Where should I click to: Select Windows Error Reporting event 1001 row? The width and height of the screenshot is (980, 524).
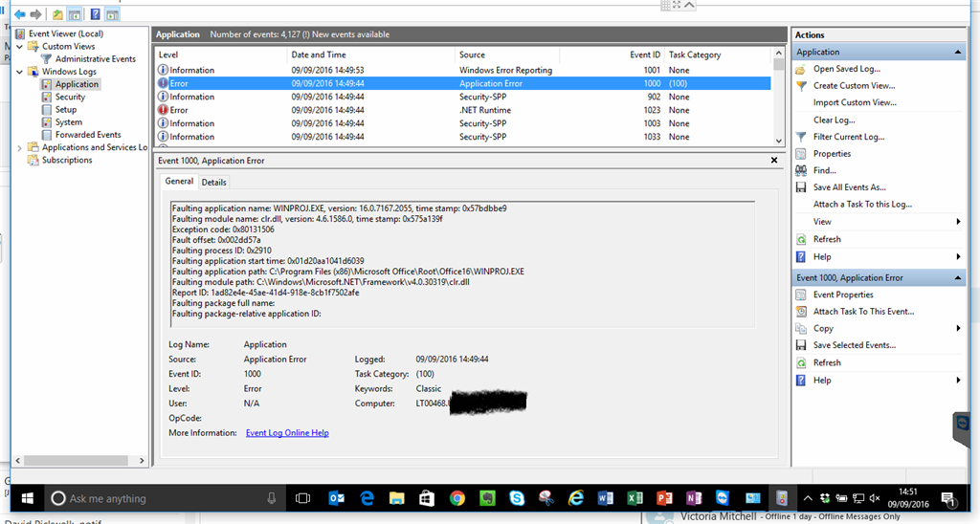[x=463, y=70]
